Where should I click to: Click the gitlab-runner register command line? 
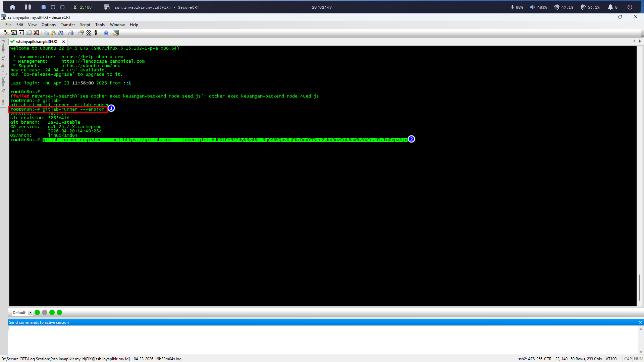225,140
